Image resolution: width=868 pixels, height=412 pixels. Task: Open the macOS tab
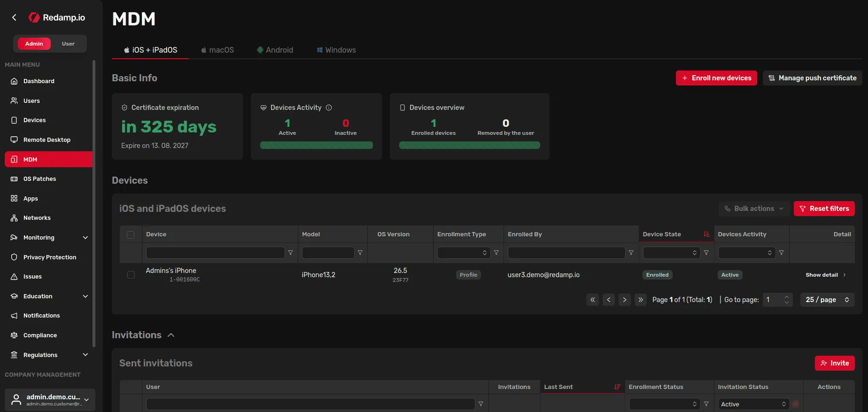click(x=217, y=50)
